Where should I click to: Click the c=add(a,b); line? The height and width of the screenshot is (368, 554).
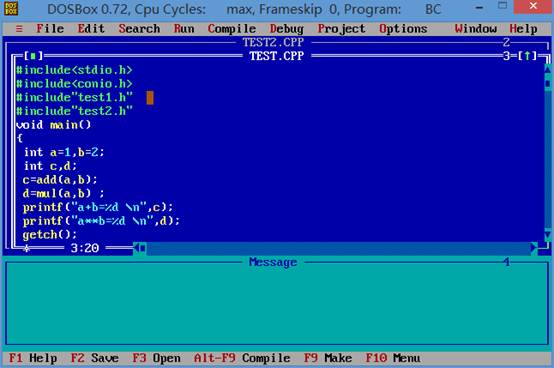pyautogui.click(x=60, y=180)
